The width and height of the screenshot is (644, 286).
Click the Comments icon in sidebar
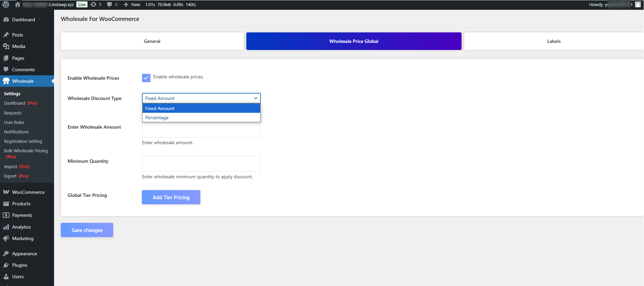point(6,70)
